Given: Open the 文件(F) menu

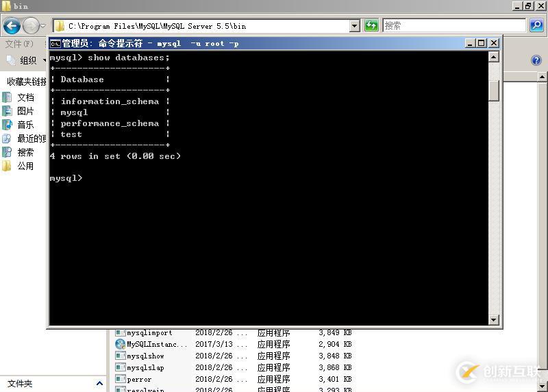Looking at the screenshot, I should [x=18, y=44].
